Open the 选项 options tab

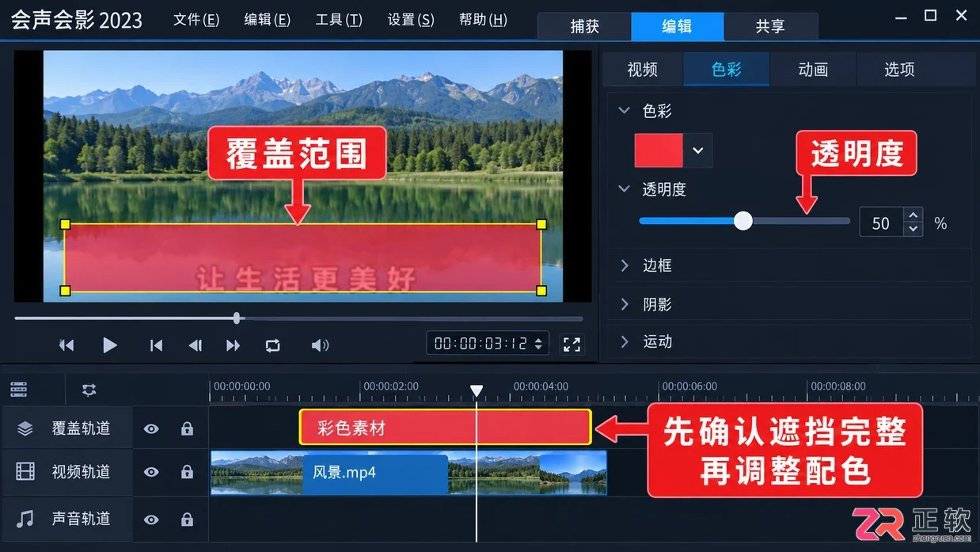pyautogui.click(x=899, y=70)
